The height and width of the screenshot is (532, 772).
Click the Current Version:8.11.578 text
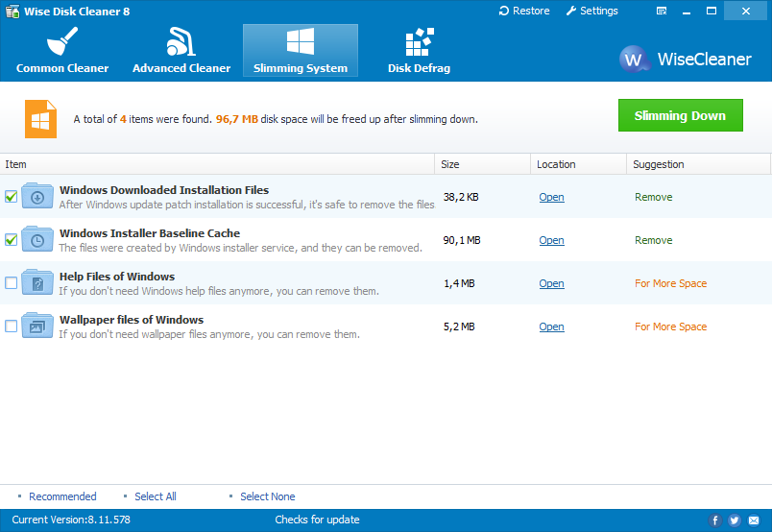point(71,520)
